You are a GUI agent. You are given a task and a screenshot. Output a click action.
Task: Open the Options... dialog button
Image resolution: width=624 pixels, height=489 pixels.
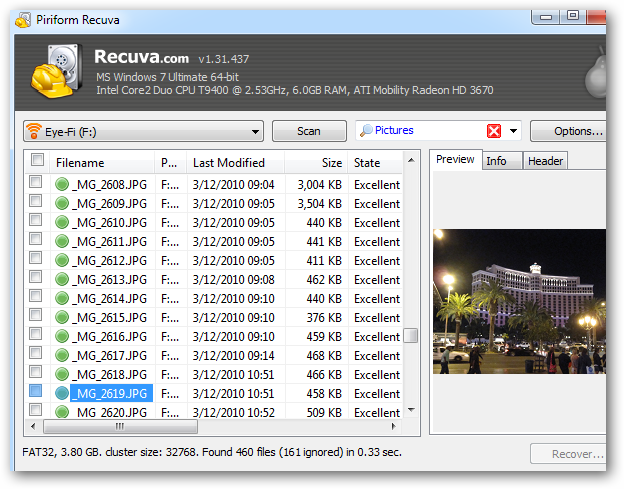570,131
